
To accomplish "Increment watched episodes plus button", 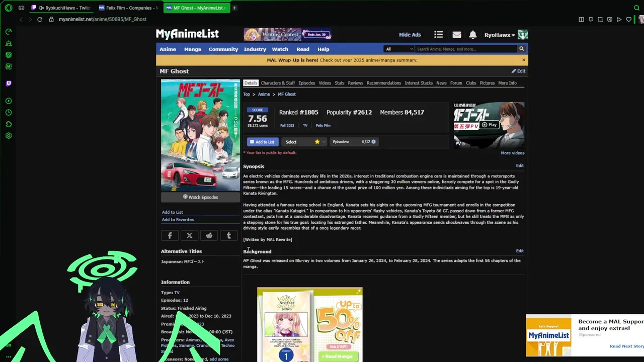I will 373,142.
